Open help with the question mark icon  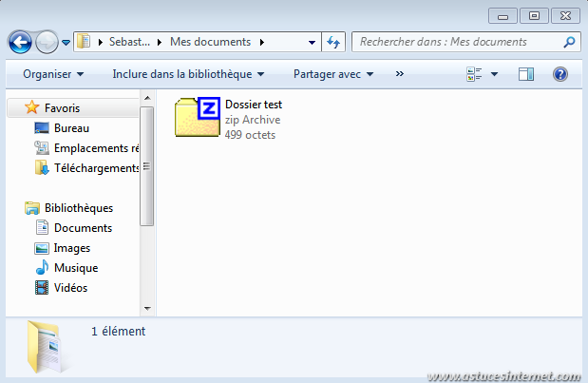click(560, 74)
